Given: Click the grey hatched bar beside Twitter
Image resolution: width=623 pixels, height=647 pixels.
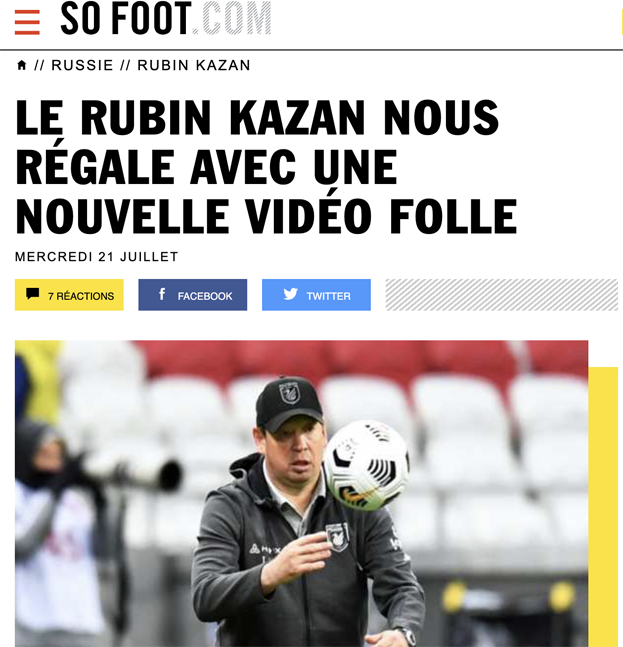Looking at the screenshot, I should pos(501,295).
